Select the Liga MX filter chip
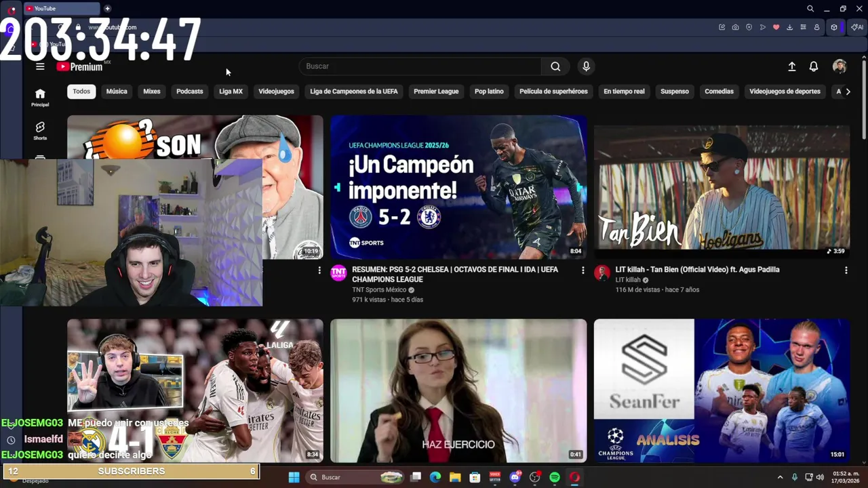868x488 pixels. coord(231,91)
